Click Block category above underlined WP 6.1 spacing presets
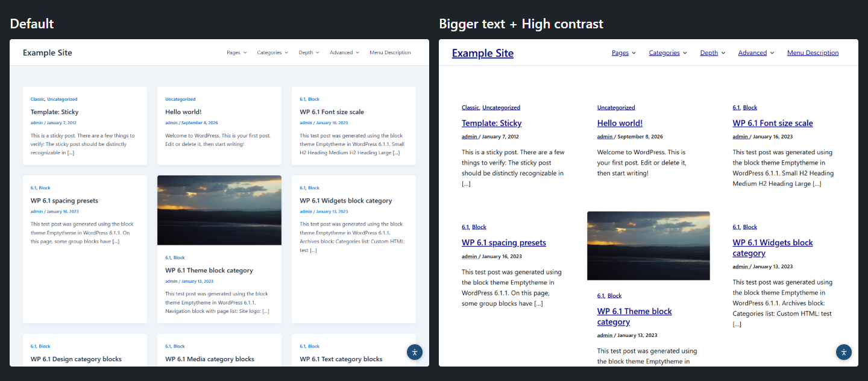868x381 pixels. 479,227
